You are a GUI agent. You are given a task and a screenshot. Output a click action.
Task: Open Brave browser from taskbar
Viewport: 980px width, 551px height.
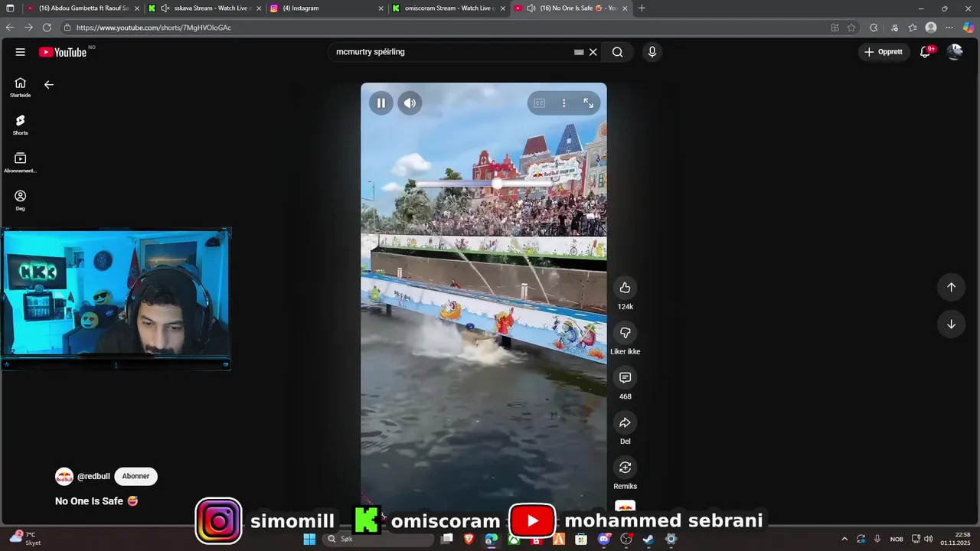point(469,539)
